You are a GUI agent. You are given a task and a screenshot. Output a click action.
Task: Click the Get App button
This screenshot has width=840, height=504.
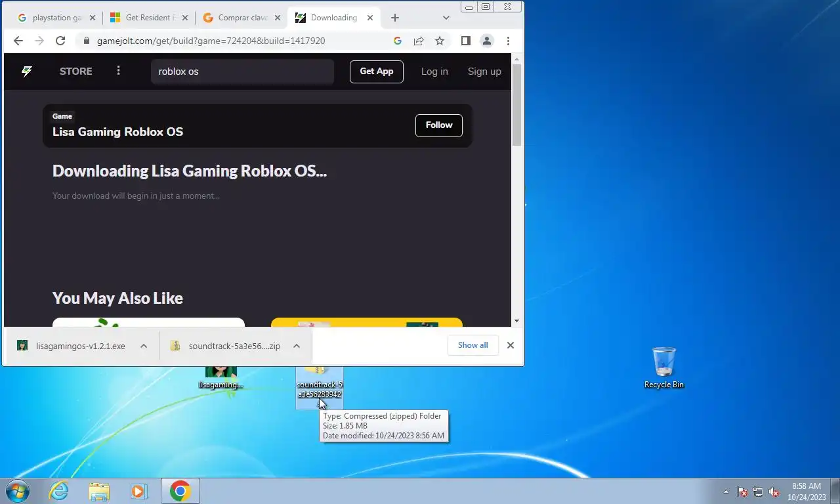[377, 72]
